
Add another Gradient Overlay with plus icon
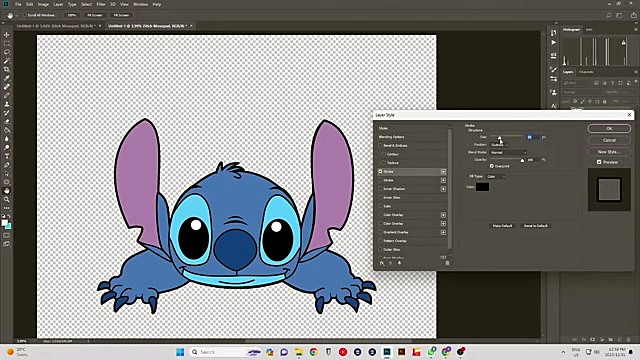click(443, 232)
